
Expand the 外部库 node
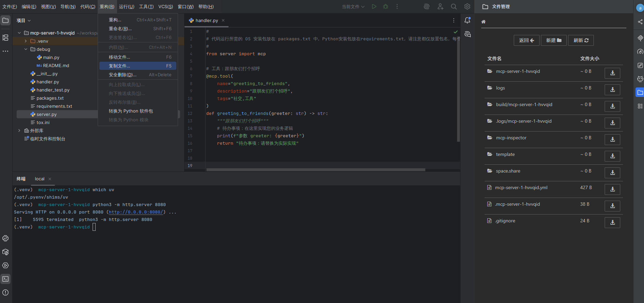click(19, 130)
